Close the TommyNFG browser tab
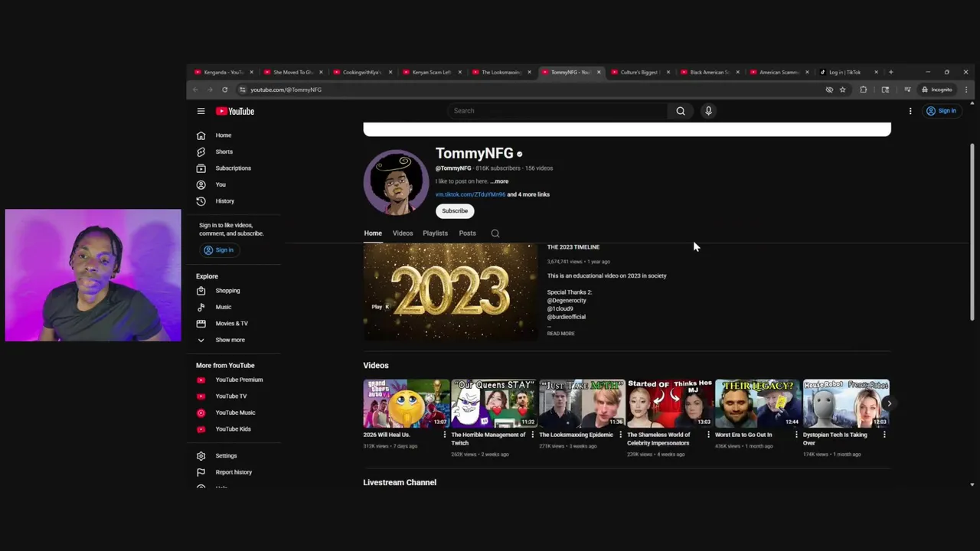The image size is (980, 551). point(599,72)
